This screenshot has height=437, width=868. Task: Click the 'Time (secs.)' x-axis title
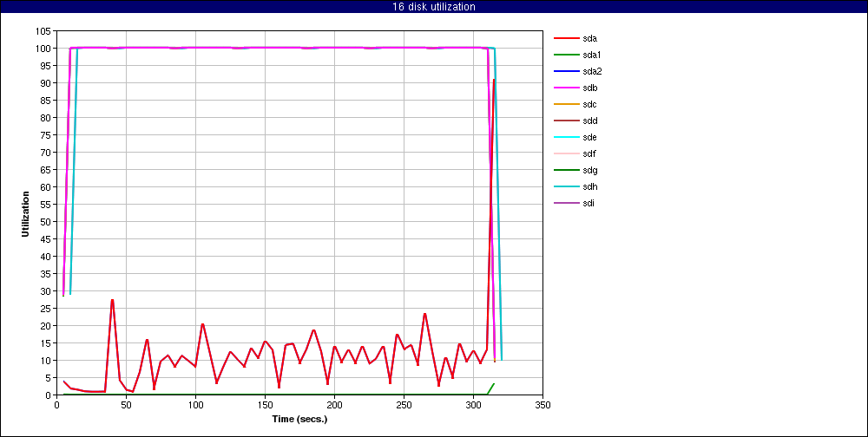click(300, 419)
